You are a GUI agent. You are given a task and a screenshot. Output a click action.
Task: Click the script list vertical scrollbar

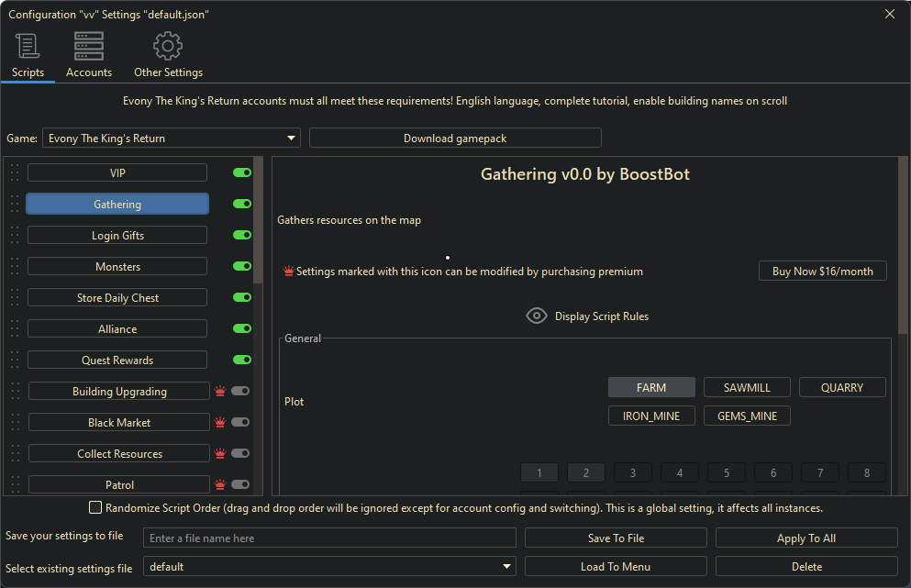[258, 219]
